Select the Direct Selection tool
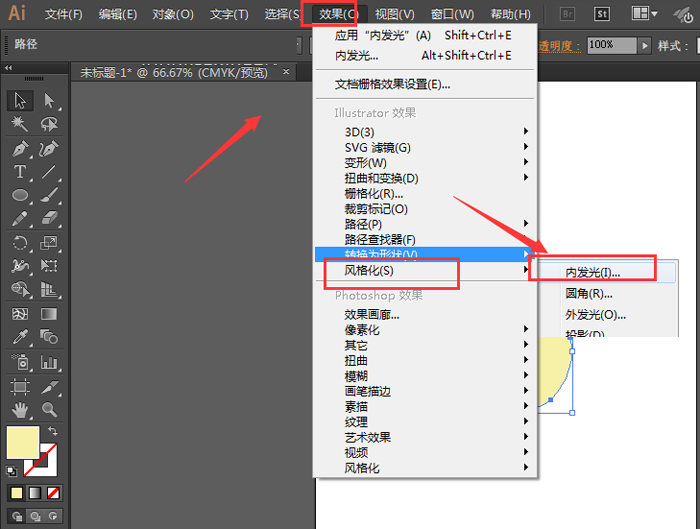700x529 pixels. point(49,100)
